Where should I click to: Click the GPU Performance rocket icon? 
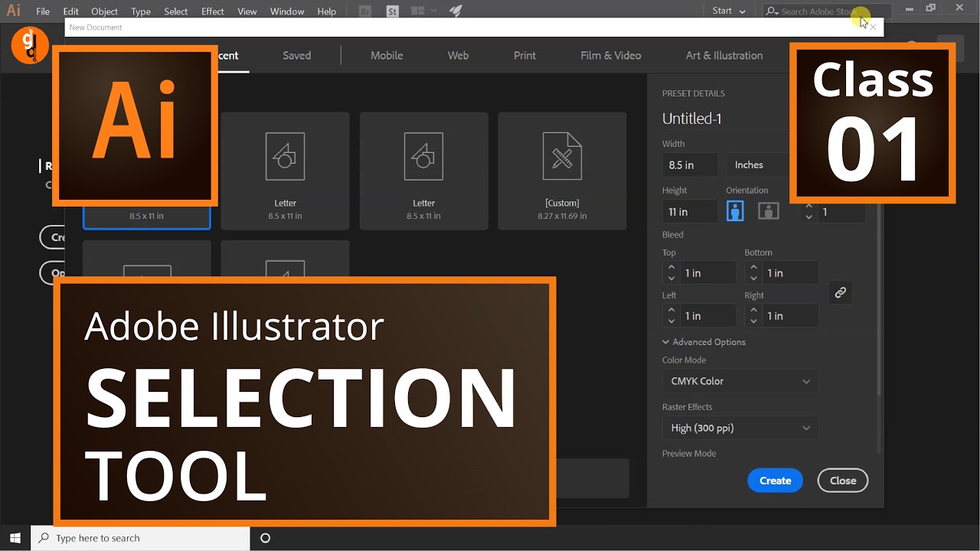point(456,11)
